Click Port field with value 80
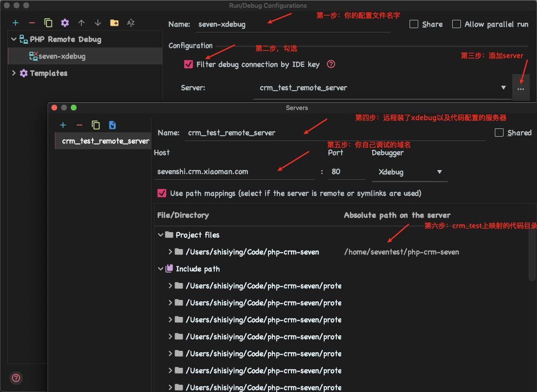Viewport: 537px width, 392px height. point(347,172)
